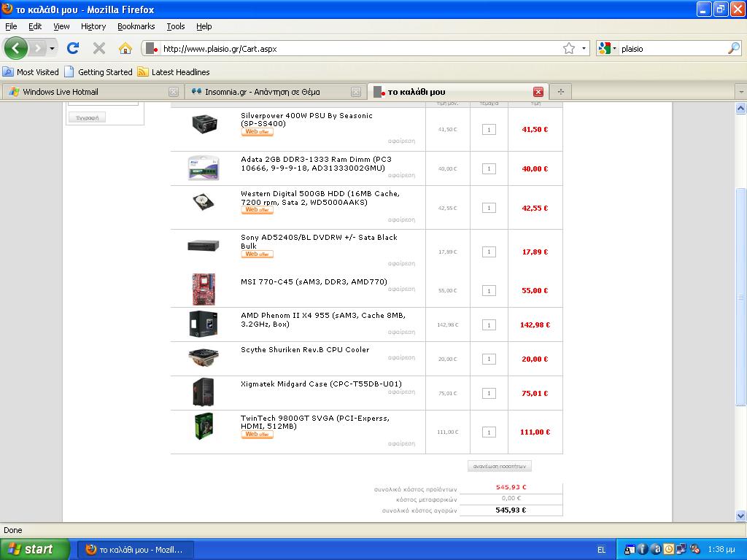Open a new tab with plus button
The width and height of the screenshot is (747, 560).
tap(561, 91)
